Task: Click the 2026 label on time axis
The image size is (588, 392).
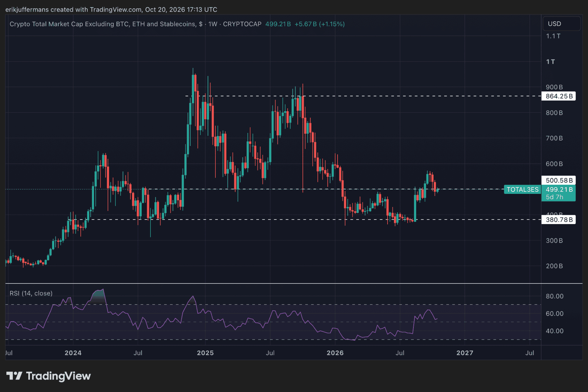Action: pyautogui.click(x=335, y=353)
